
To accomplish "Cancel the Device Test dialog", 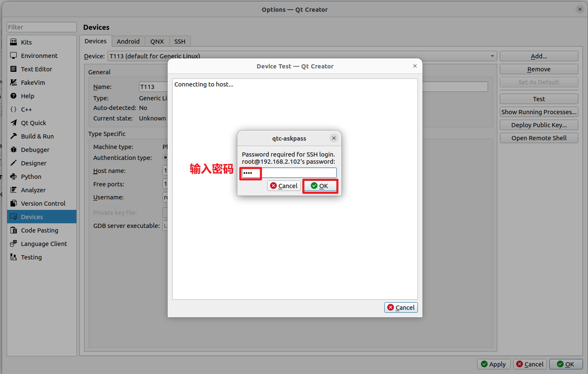I will pos(401,307).
